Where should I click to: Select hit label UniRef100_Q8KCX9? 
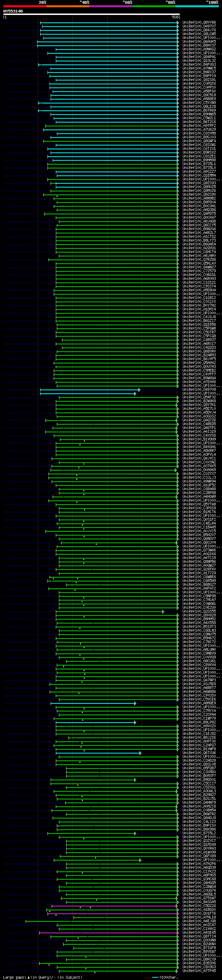(199, 959)
